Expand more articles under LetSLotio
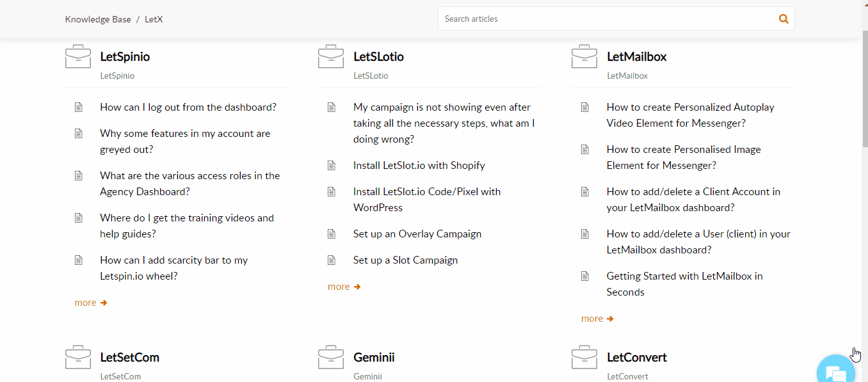The width and height of the screenshot is (868, 382). [344, 287]
